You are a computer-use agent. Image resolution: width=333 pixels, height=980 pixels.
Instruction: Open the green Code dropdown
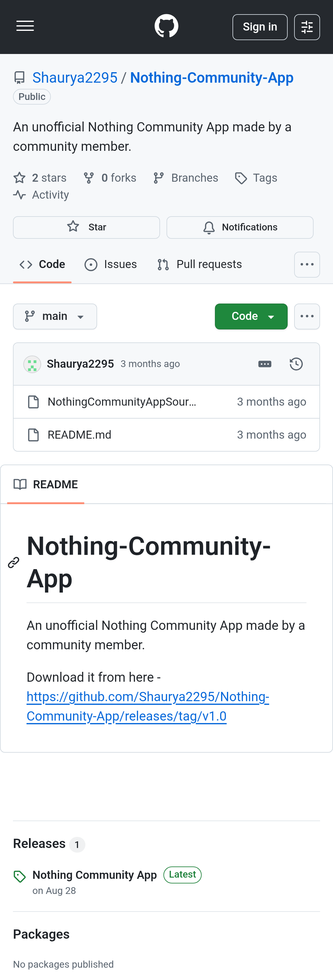coord(251,316)
